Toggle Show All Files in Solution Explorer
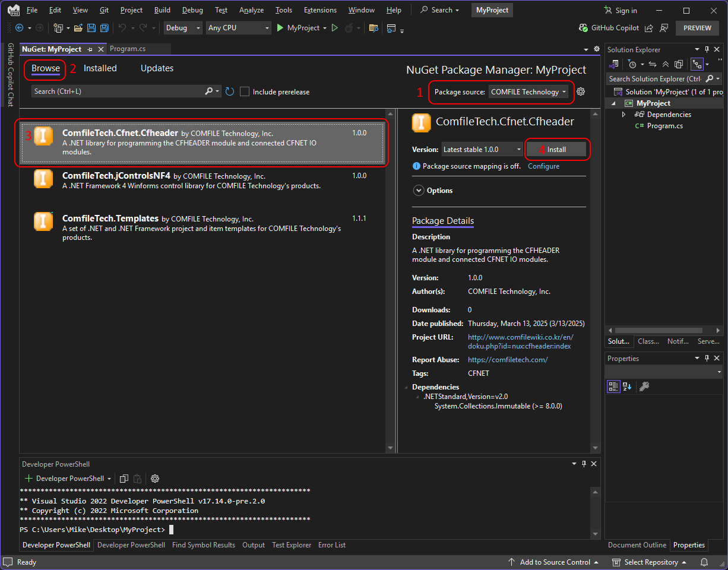This screenshot has height=570, width=728. (678, 64)
